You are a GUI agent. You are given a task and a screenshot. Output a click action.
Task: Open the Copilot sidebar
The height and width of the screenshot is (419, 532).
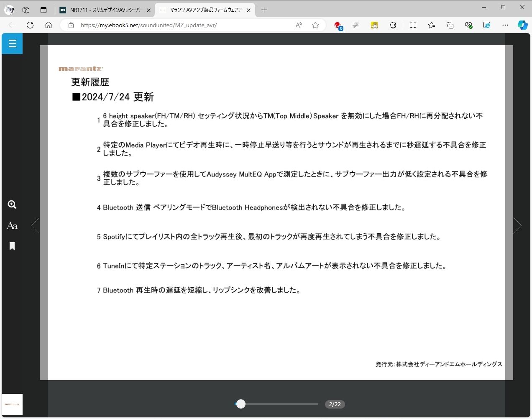point(522,25)
